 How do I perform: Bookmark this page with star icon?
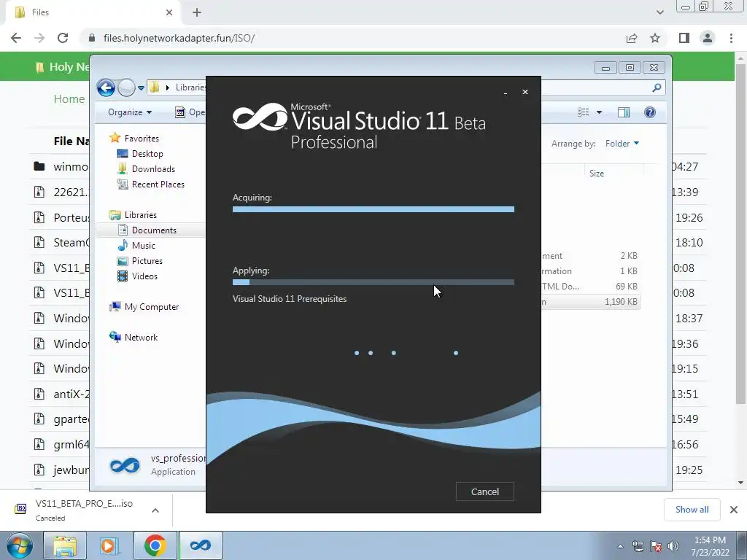point(655,38)
